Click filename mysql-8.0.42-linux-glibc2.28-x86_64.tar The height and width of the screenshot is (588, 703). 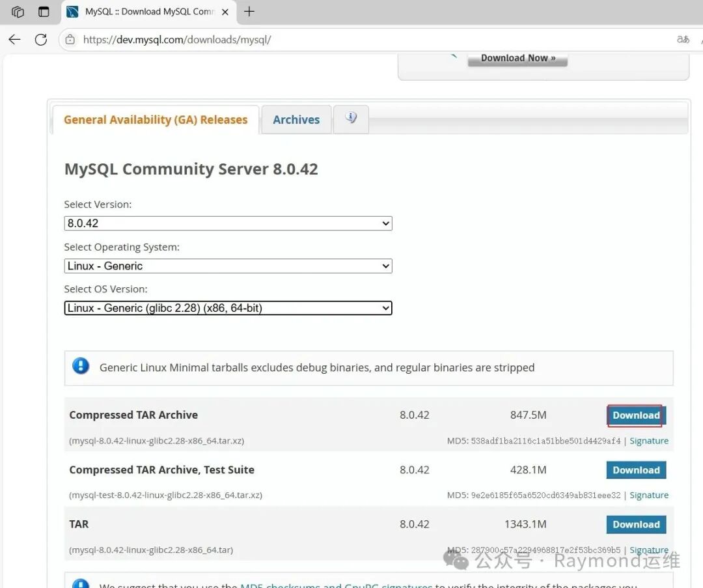[151, 550]
